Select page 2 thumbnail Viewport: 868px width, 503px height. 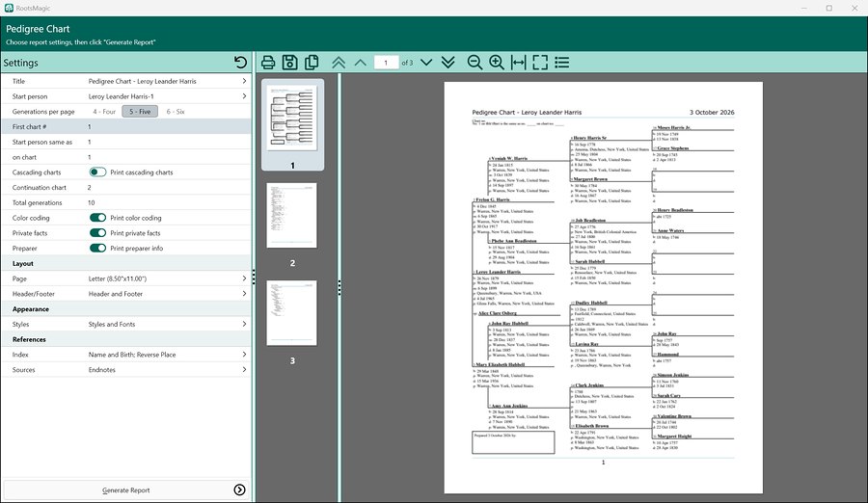(x=291, y=215)
